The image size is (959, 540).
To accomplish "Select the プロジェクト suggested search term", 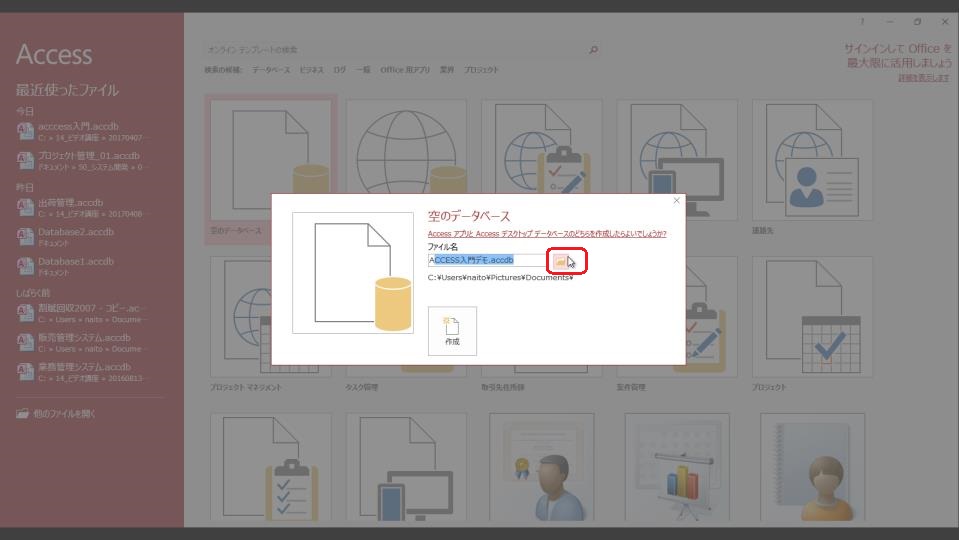I will [481, 70].
